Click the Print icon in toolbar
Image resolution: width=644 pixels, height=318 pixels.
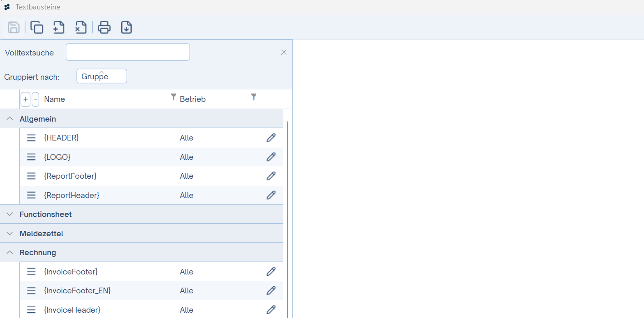click(x=104, y=28)
